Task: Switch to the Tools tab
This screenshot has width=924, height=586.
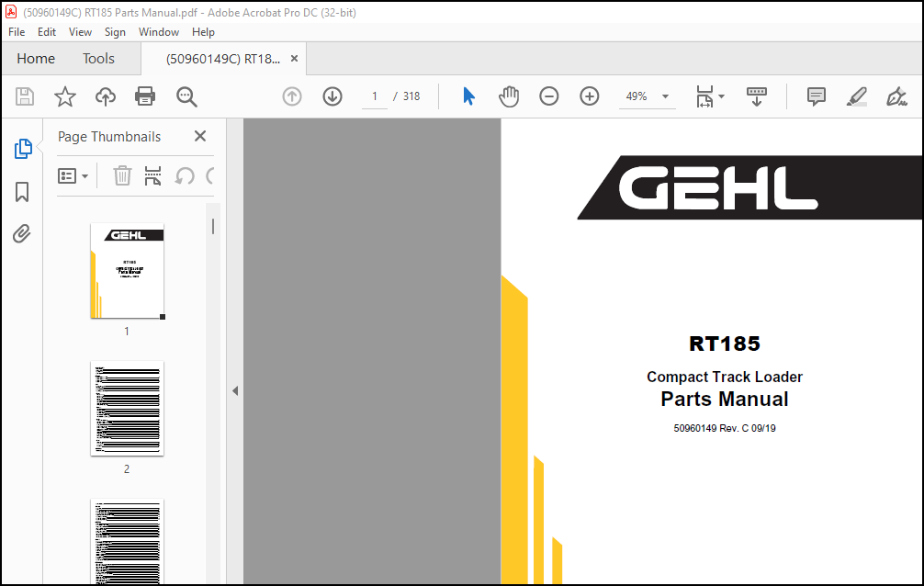Action: coord(98,59)
